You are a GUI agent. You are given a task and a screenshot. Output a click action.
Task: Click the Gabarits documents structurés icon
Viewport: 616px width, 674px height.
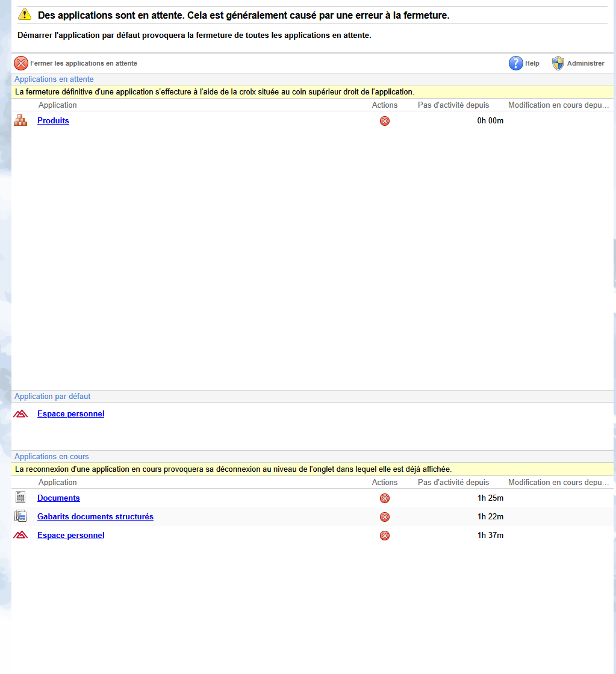20,516
